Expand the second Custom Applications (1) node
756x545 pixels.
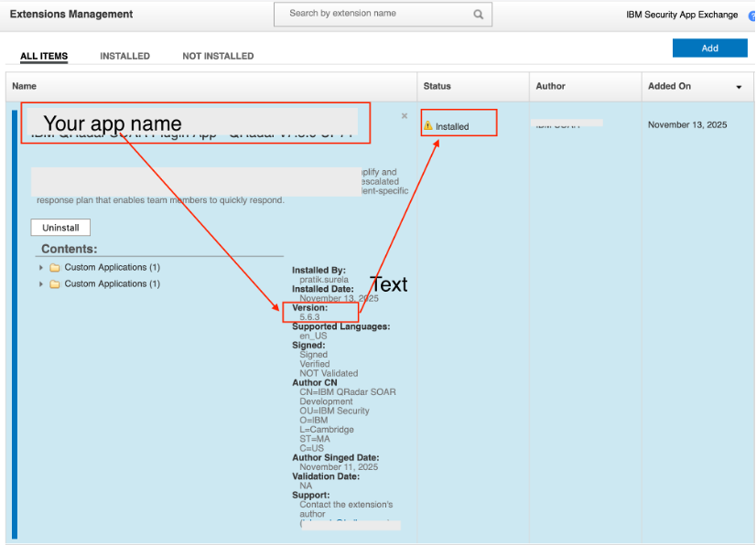click(41, 284)
